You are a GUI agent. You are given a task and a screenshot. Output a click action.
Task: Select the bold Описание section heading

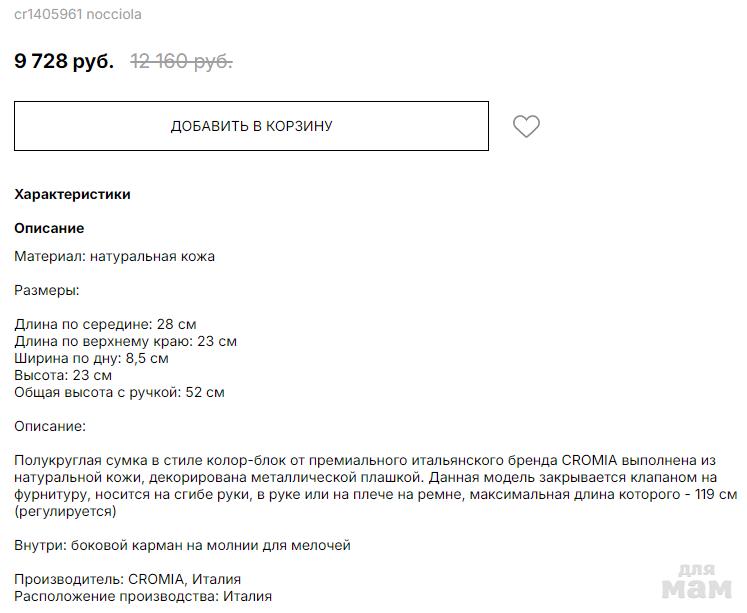pyautogui.click(x=49, y=228)
